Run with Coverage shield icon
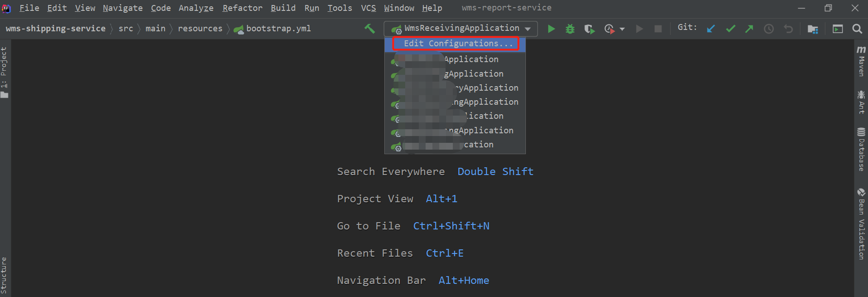Image resolution: width=868 pixels, height=297 pixels. [589, 29]
